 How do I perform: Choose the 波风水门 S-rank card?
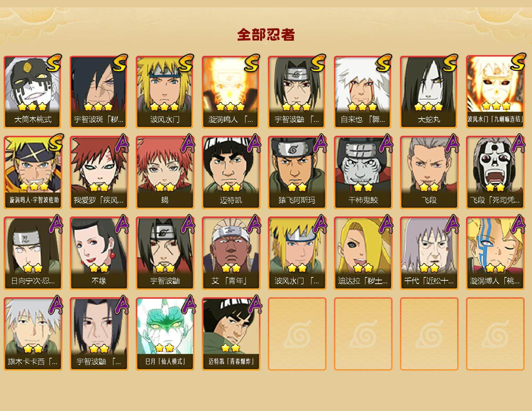[165, 92]
